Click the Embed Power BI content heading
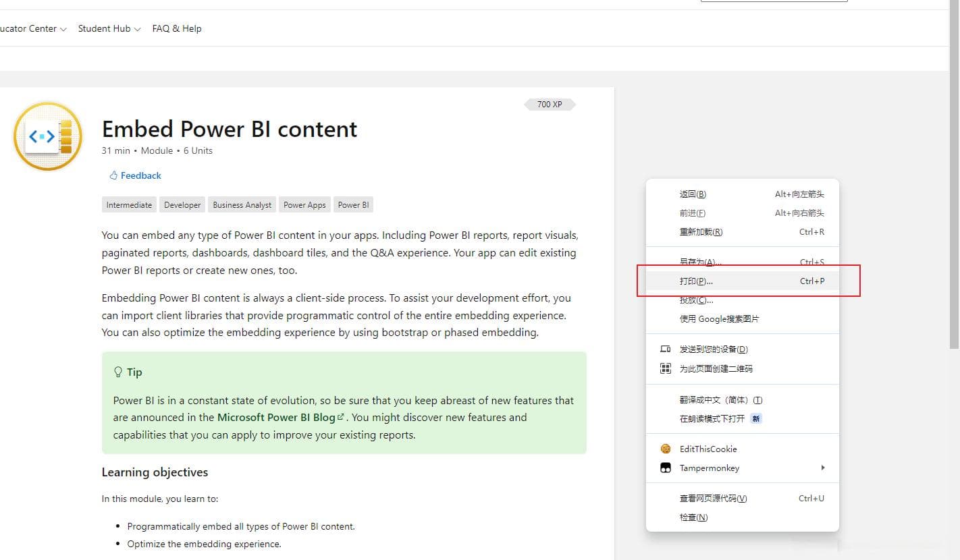This screenshot has height=560, width=960. pos(230,129)
